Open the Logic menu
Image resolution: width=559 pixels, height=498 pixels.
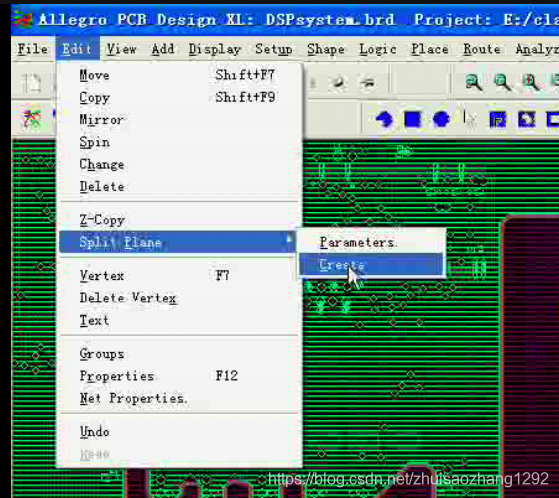[378, 49]
